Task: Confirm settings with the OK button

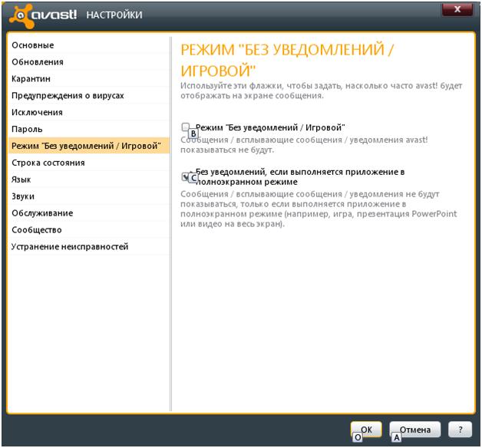Action: click(366, 430)
